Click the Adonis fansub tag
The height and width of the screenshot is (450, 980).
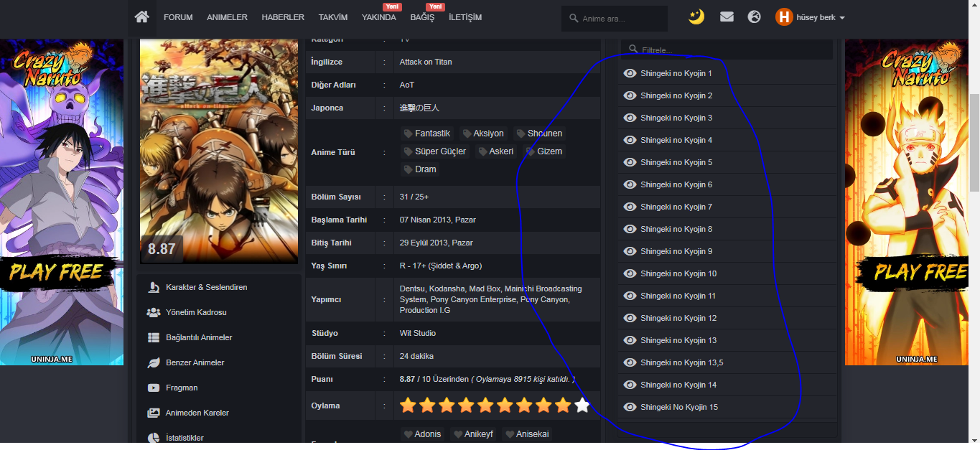pos(422,434)
